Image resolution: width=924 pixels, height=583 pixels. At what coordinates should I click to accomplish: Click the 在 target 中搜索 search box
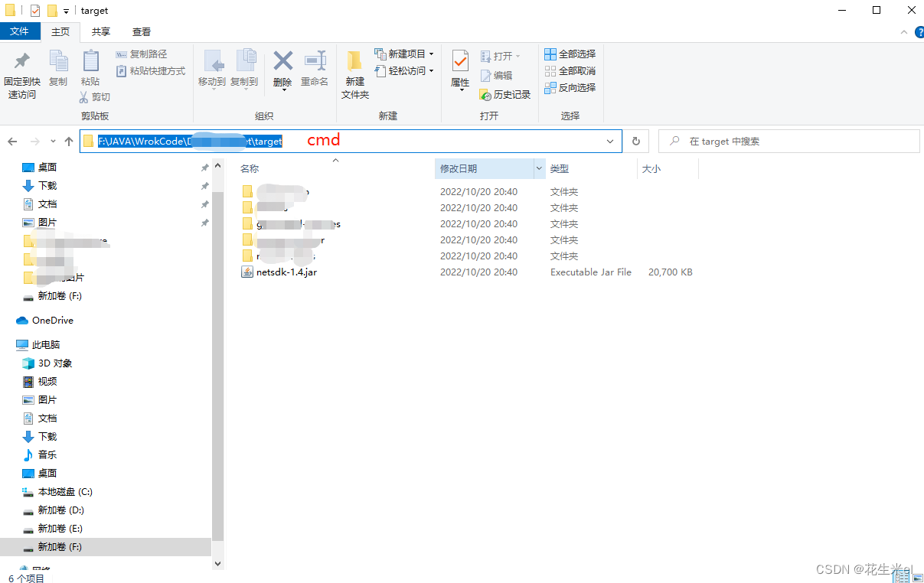(x=789, y=142)
